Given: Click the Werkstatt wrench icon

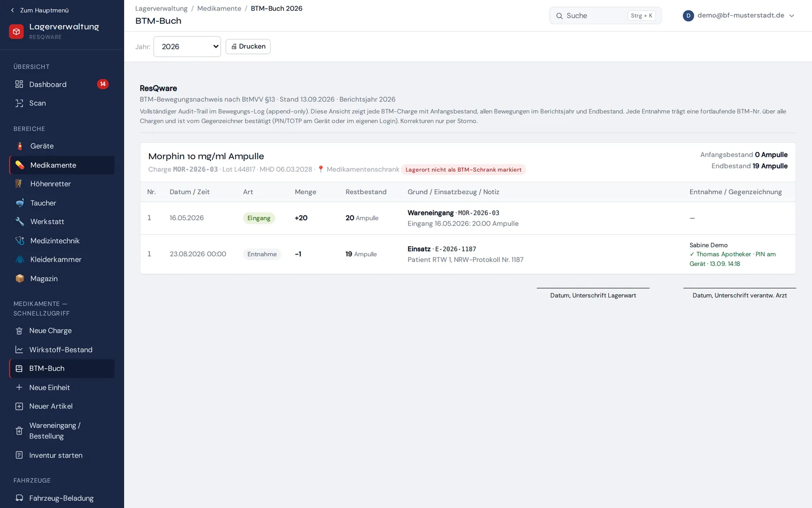Looking at the screenshot, I should click(x=20, y=221).
